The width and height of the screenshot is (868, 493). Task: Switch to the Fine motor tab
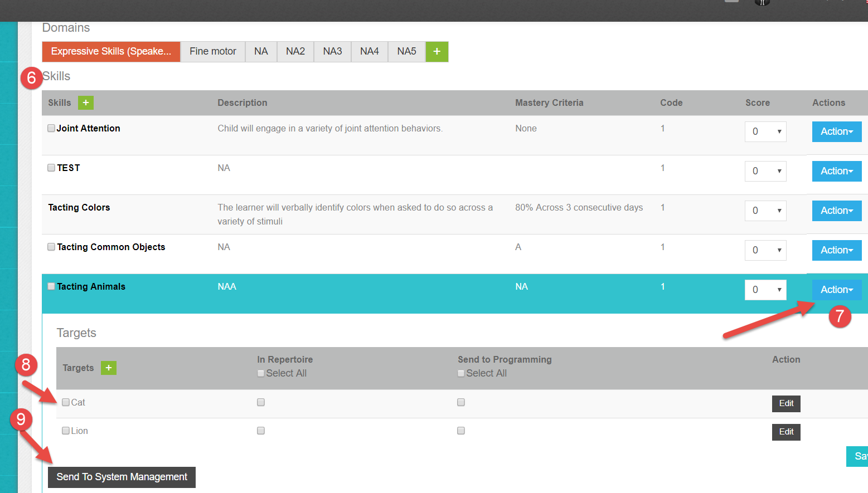(x=213, y=52)
